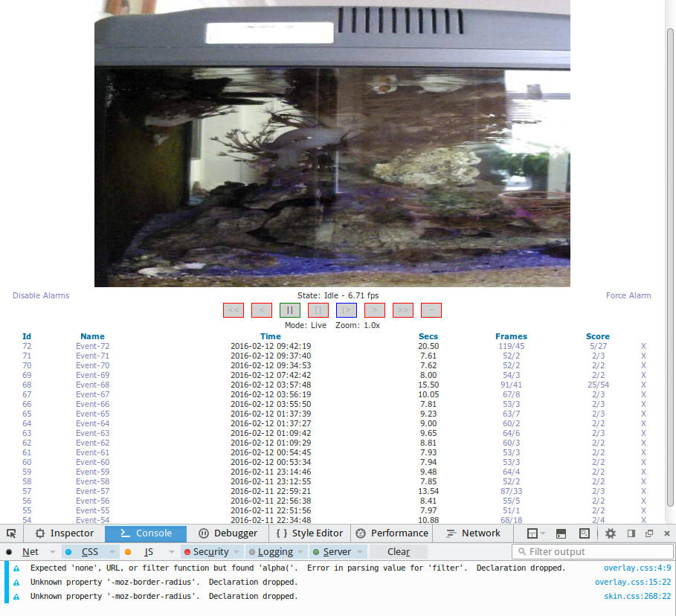This screenshot has width=676, height=616.
Task: Open the Network tab
Action: click(x=474, y=533)
